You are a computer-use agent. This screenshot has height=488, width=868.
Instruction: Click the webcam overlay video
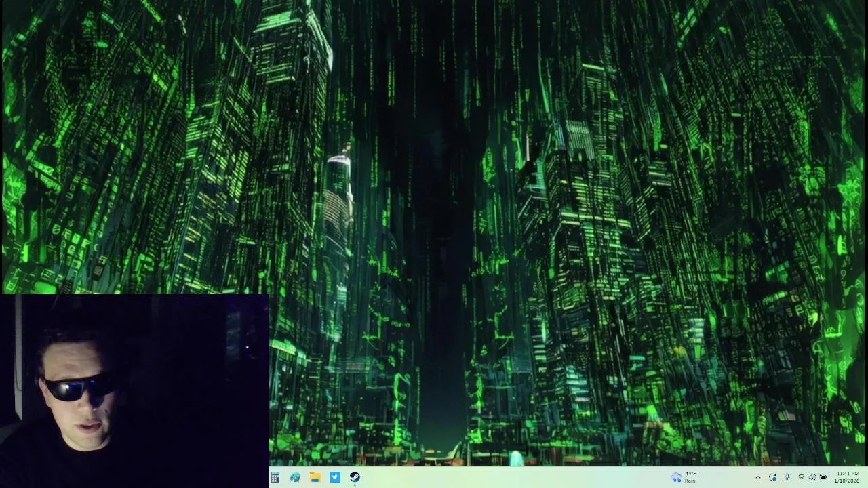(x=134, y=391)
